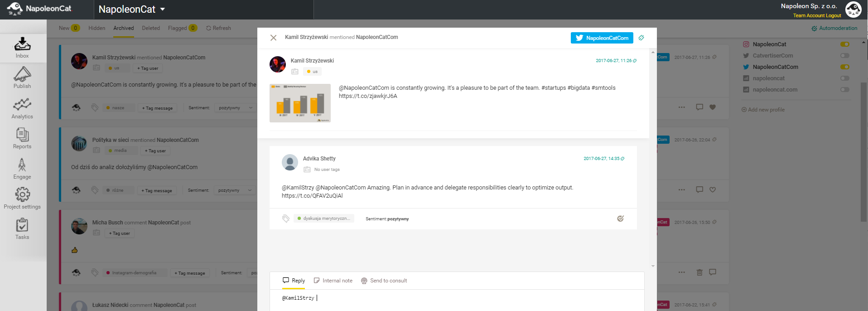Click tag icon on Advika Shetty reply
868x311 pixels.
coord(286,219)
